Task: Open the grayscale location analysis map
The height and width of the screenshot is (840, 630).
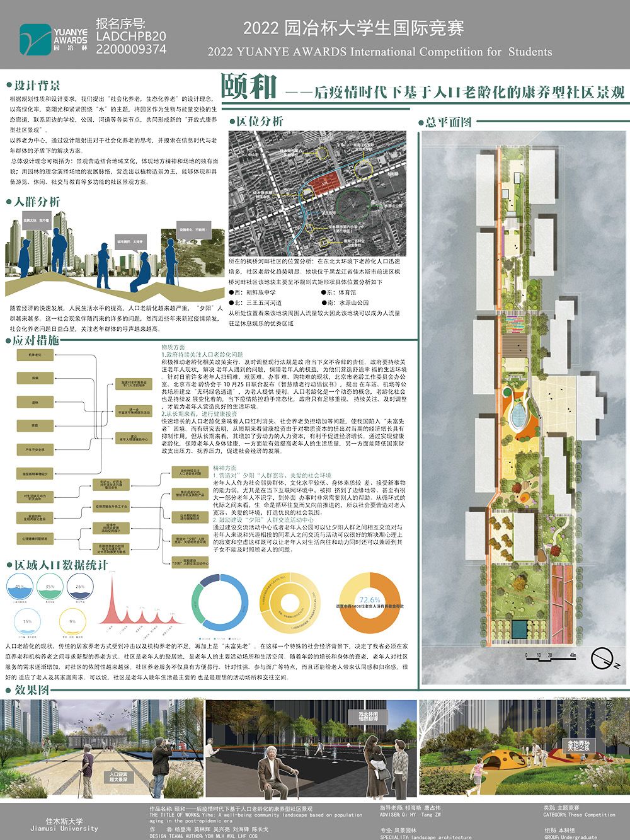Action: click(317, 193)
